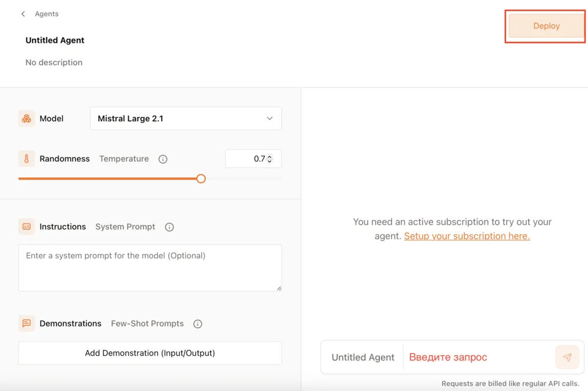
Task: Click the System Prompt info icon
Action: click(169, 227)
